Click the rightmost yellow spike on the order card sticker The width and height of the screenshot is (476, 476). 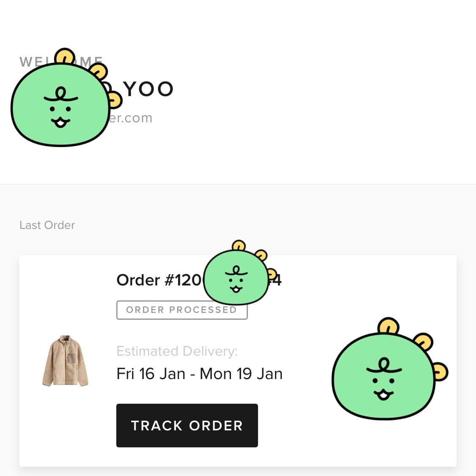click(x=441, y=371)
